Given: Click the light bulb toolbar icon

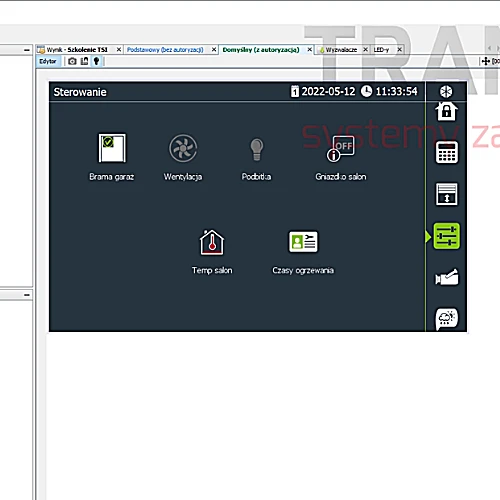Looking at the screenshot, I should coord(96,61).
